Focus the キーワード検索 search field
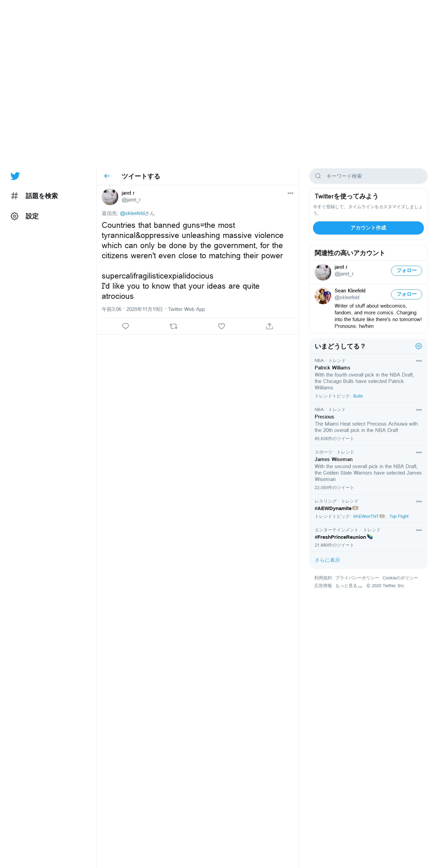Image resolution: width=434 pixels, height=868 pixels. tap(368, 176)
